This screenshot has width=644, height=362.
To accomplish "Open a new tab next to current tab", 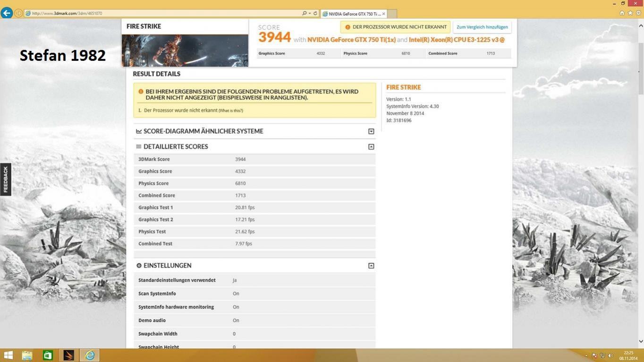I will [x=392, y=14].
